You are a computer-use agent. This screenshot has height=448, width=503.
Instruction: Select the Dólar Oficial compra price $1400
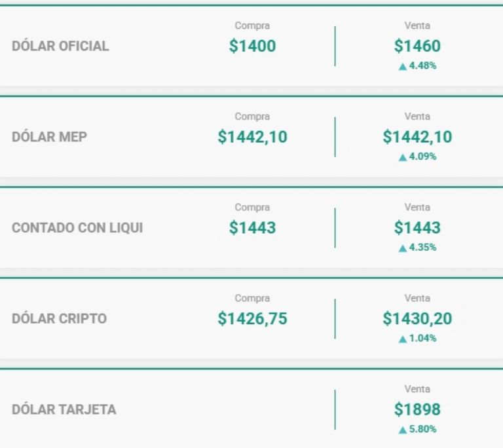coord(252,46)
